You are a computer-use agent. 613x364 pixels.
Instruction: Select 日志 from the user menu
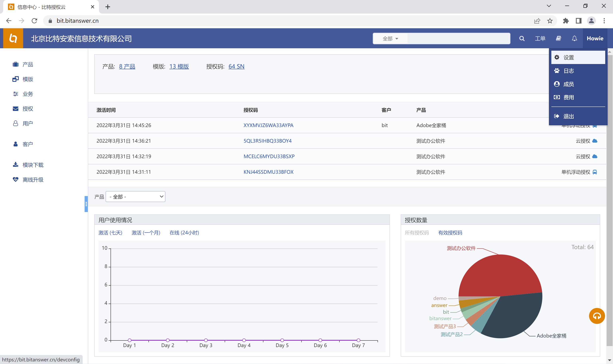click(x=568, y=71)
